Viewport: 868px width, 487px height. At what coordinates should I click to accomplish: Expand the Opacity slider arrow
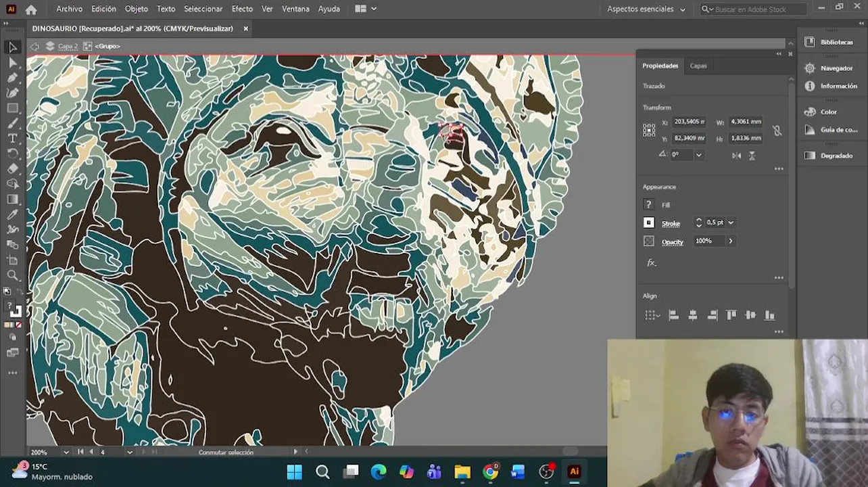coord(731,241)
